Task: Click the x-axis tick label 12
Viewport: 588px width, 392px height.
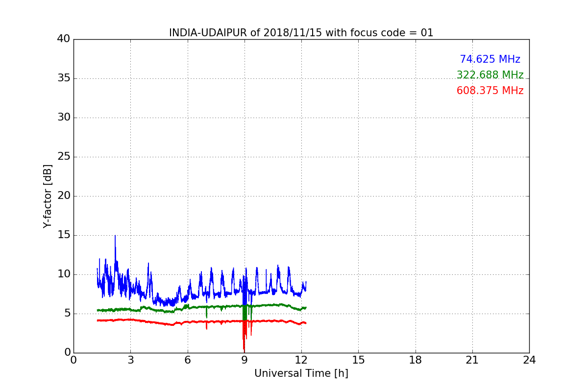Action: pos(301,360)
